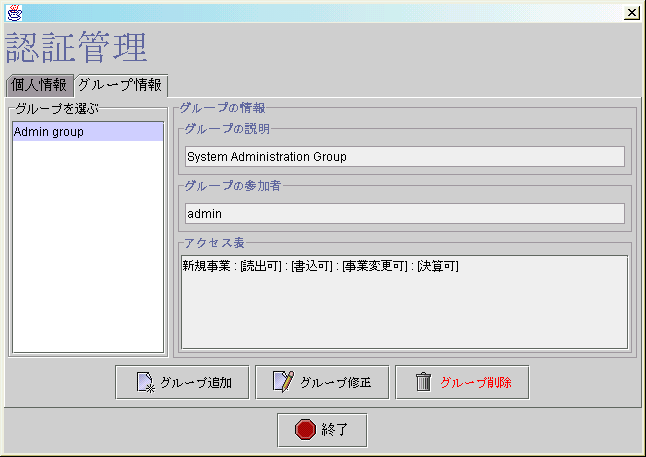Click the trash can icon on グループ削除

[x=424, y=382]
